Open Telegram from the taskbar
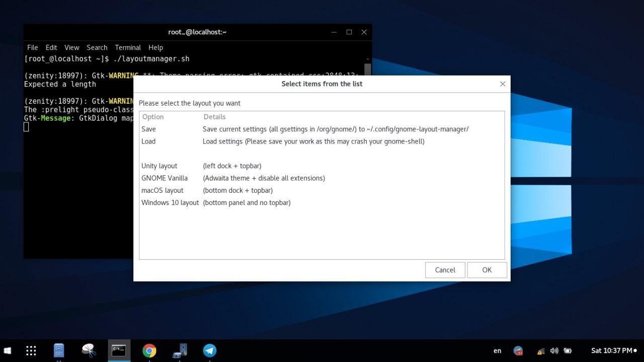 click(209, 350)
